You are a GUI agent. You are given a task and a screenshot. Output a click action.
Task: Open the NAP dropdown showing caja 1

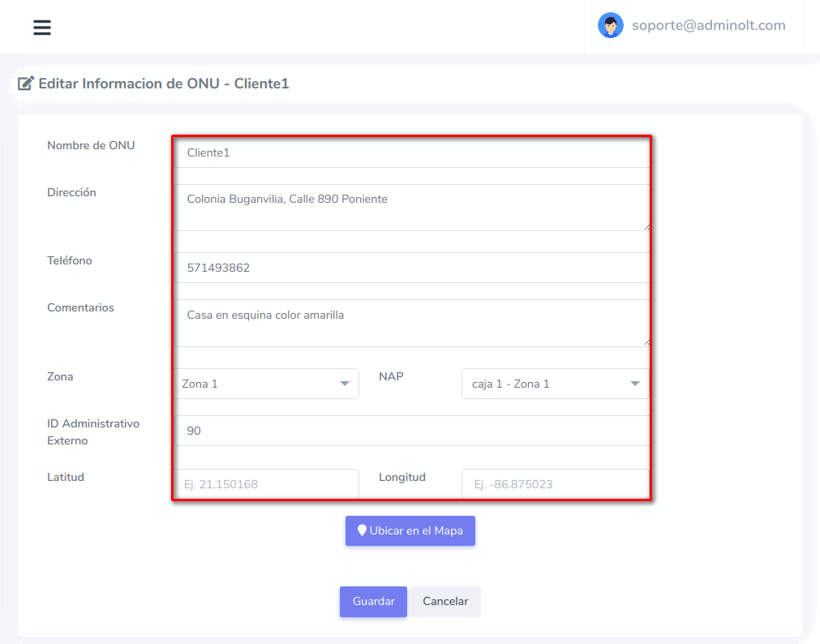pyautogui.click(x=554, y=384)
